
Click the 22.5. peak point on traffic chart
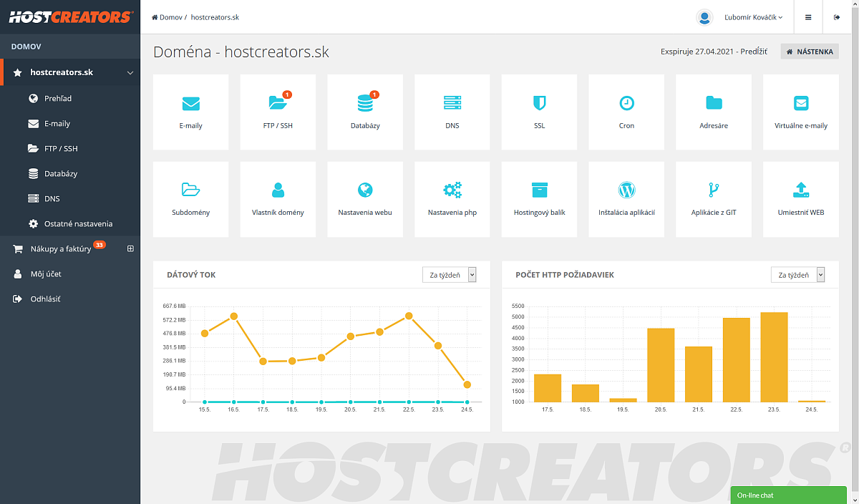coord(409,316)
